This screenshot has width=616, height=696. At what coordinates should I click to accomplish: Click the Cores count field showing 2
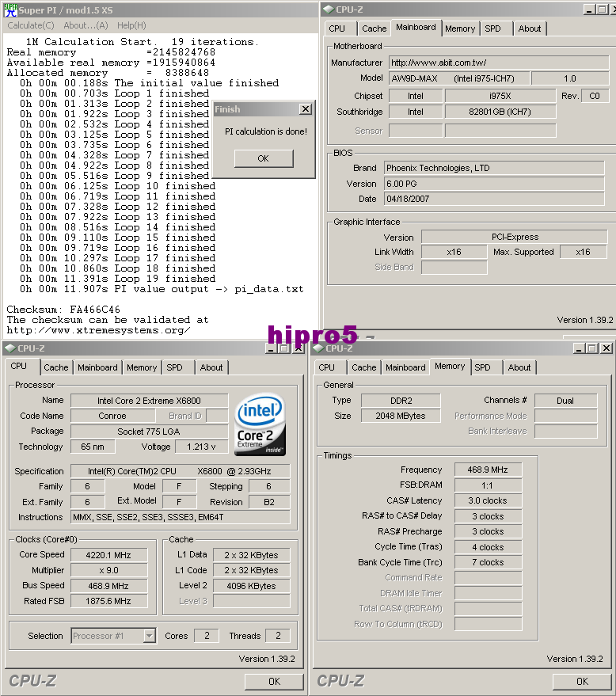click(207, 636)
